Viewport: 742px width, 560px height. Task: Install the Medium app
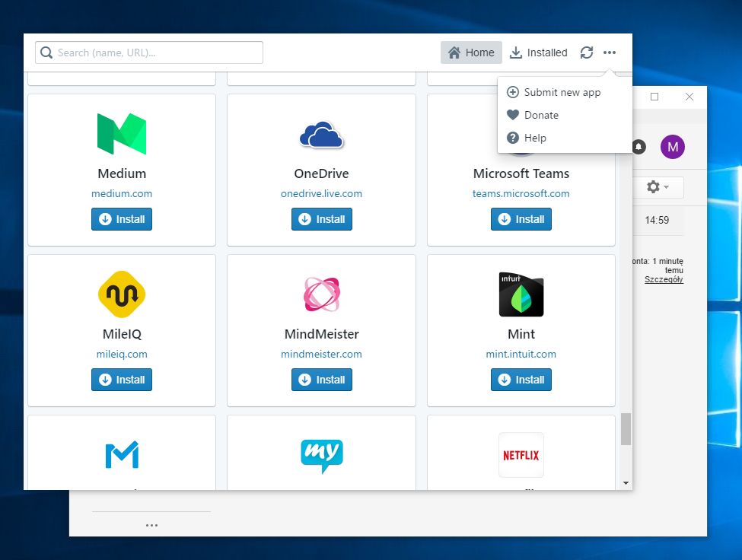[122, 219]
